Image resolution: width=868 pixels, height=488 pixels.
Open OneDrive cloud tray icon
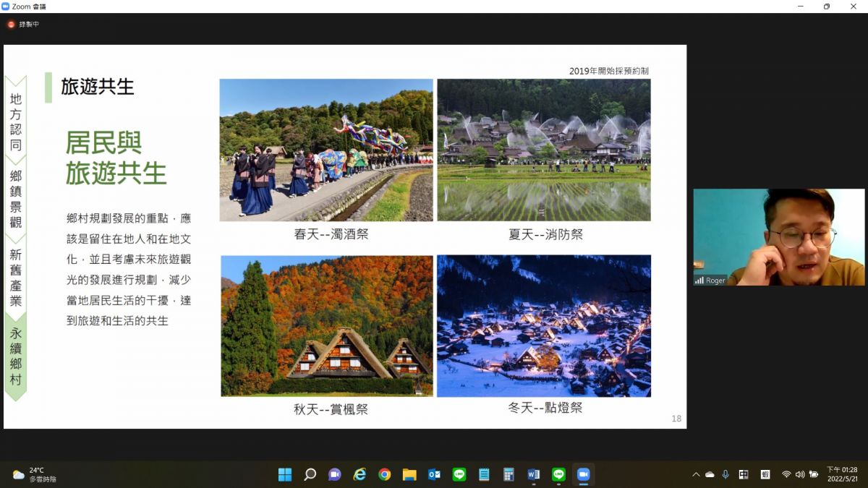pyautogui.click(x=710, y=474)
